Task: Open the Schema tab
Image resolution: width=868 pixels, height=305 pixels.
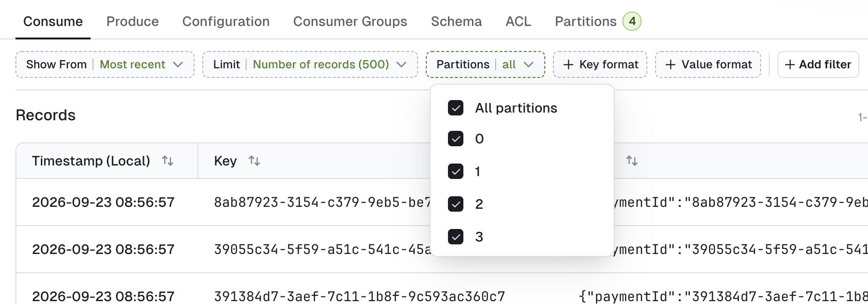Action: click(x=456, y=22)
